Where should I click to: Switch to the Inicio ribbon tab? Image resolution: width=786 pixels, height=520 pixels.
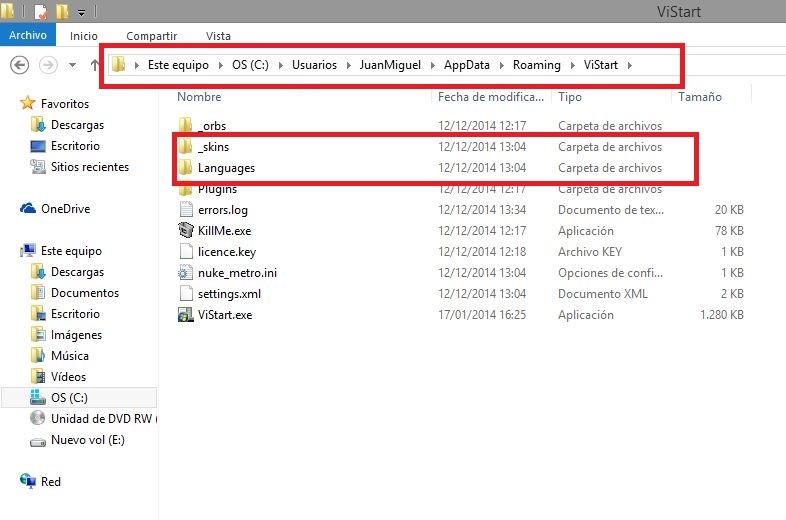[x=84, y=36]
